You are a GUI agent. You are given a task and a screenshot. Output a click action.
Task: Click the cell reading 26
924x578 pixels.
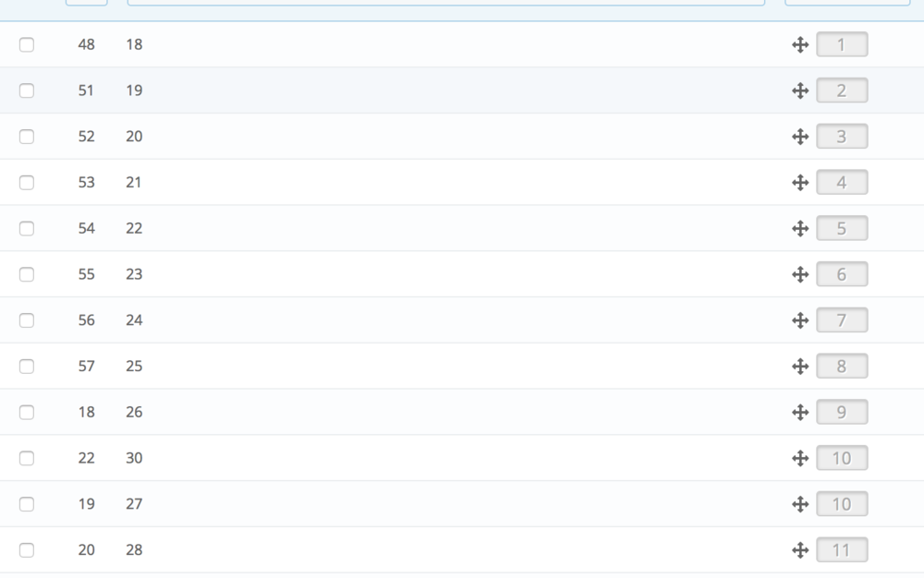(134, 412)
